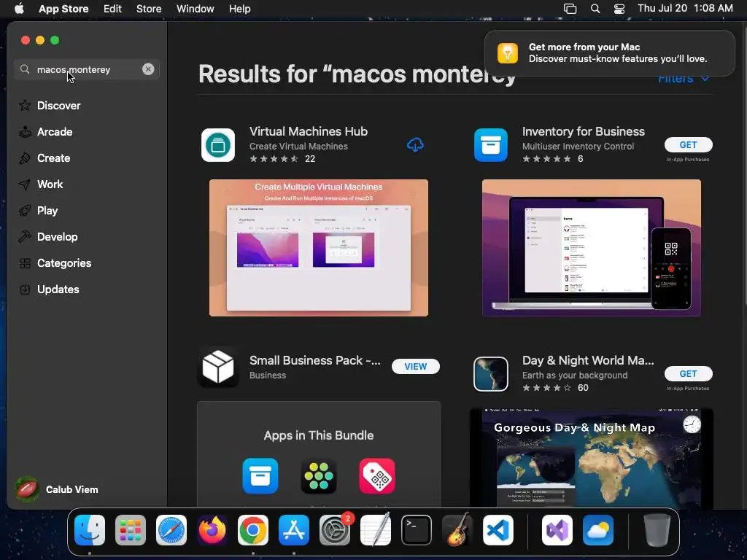
Task: Click the macos monterey search field
Action: pos(86,69)
